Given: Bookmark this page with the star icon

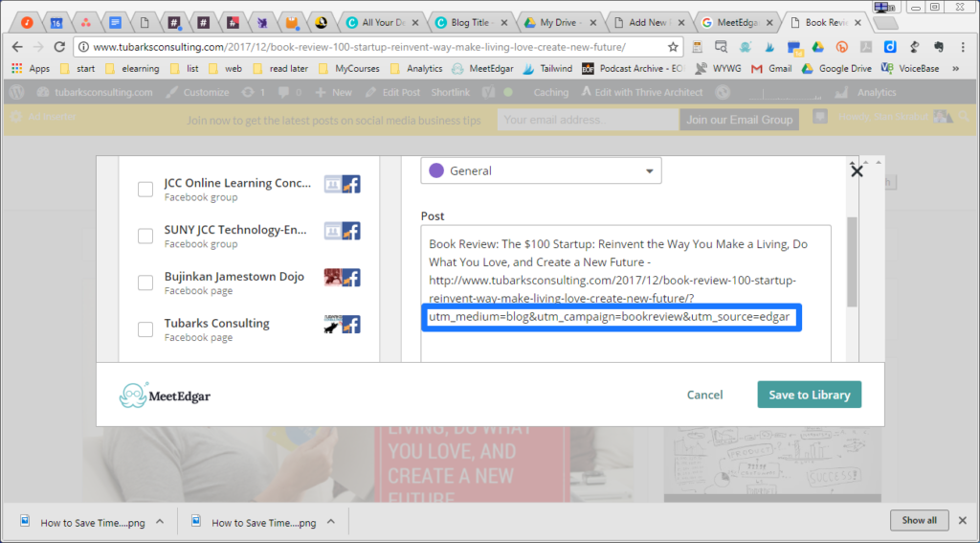Looking at the screenshot, I should 673,46.
